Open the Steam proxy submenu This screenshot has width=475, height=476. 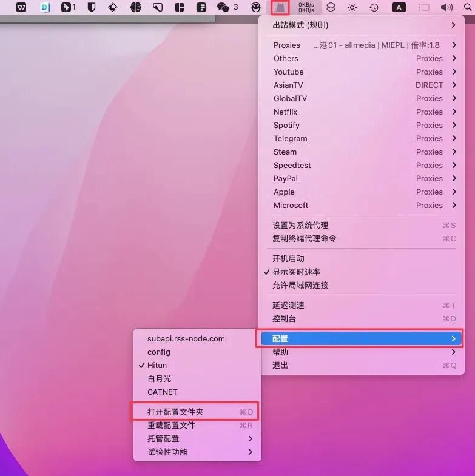(362, 152)
